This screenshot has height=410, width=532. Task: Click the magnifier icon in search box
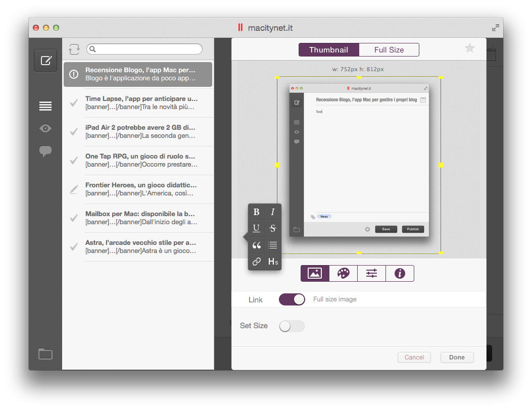pos(92,49)
